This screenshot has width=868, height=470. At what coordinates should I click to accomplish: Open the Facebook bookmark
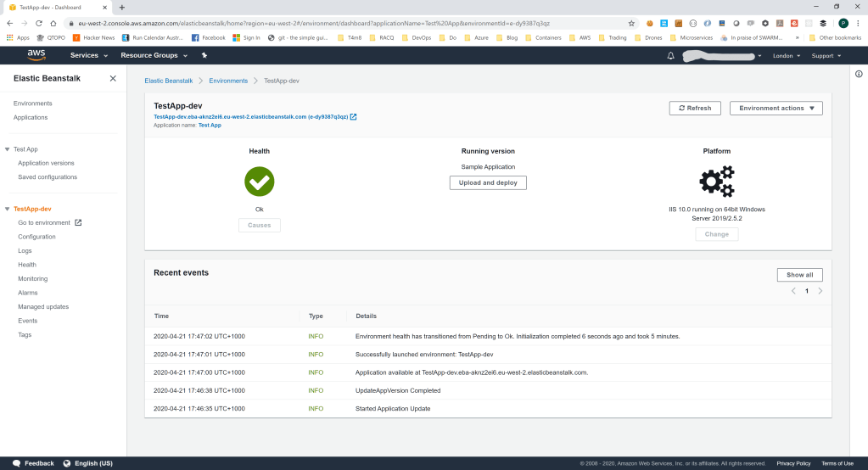208,37
